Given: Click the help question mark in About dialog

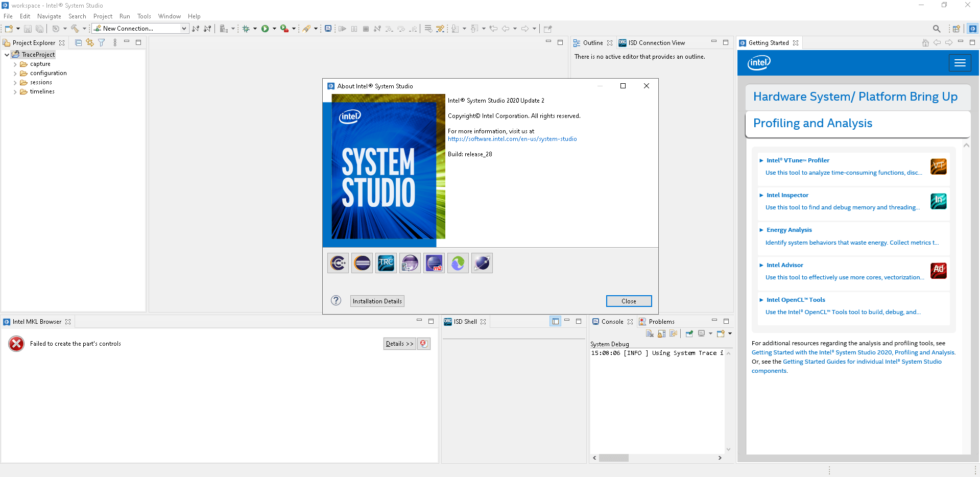Looking at the screenshot, I should (x=336, y=300).
